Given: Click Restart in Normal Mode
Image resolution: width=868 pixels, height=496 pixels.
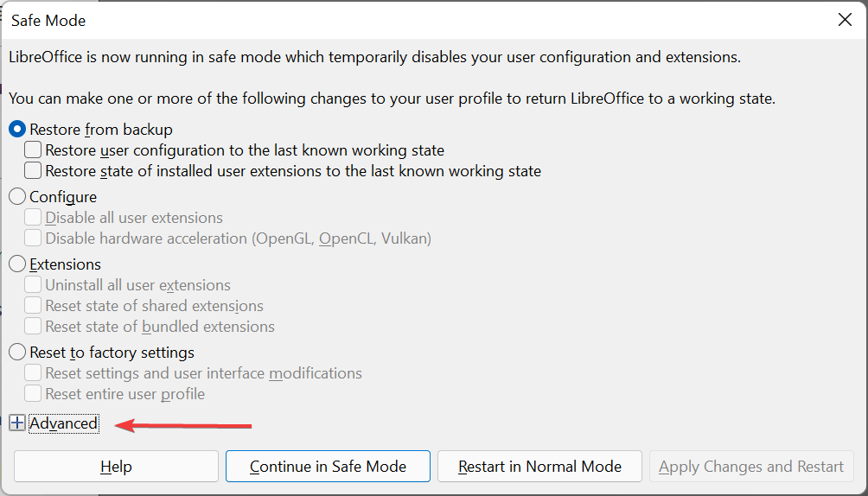Looking at the screenshot, I should (x=539, y=467).
